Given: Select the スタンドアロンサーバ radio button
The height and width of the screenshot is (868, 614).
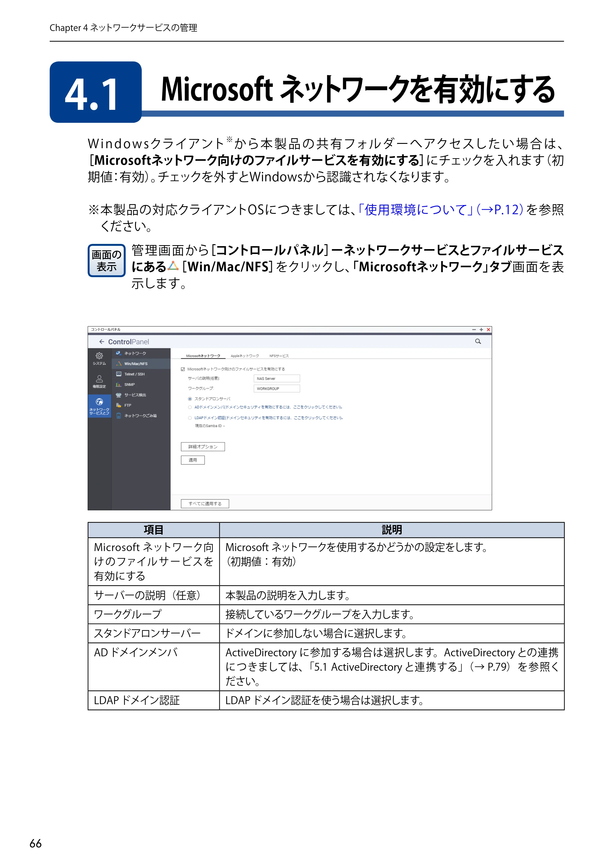Looking at the screenshot, I should (190, 399).
